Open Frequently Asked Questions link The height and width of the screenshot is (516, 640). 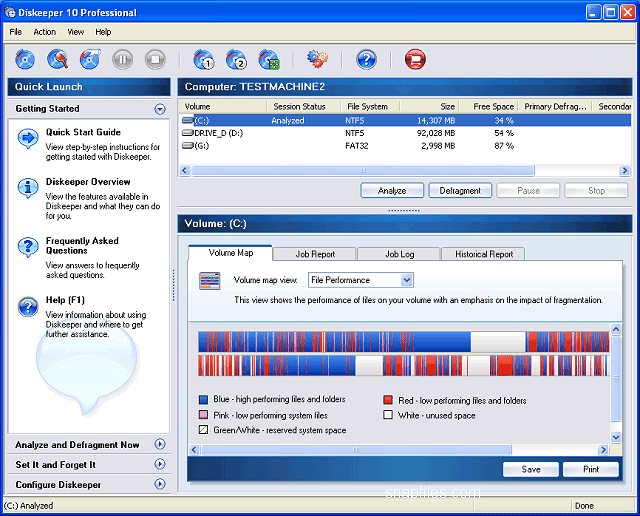point(82,246)
